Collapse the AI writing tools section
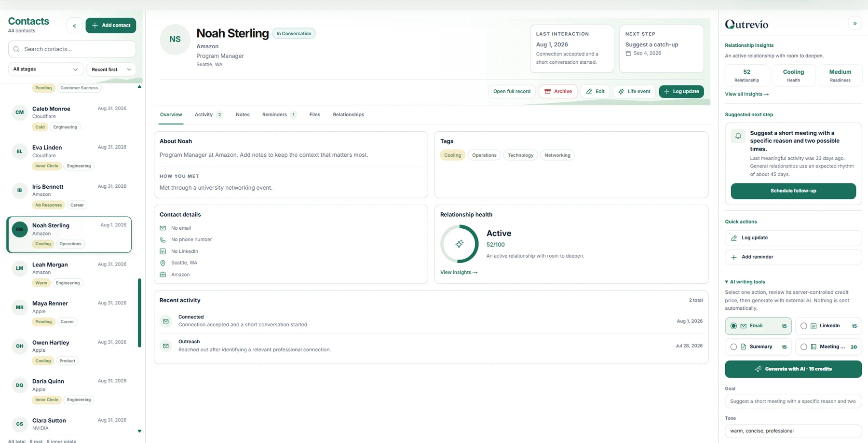 [x=745, y=282]
